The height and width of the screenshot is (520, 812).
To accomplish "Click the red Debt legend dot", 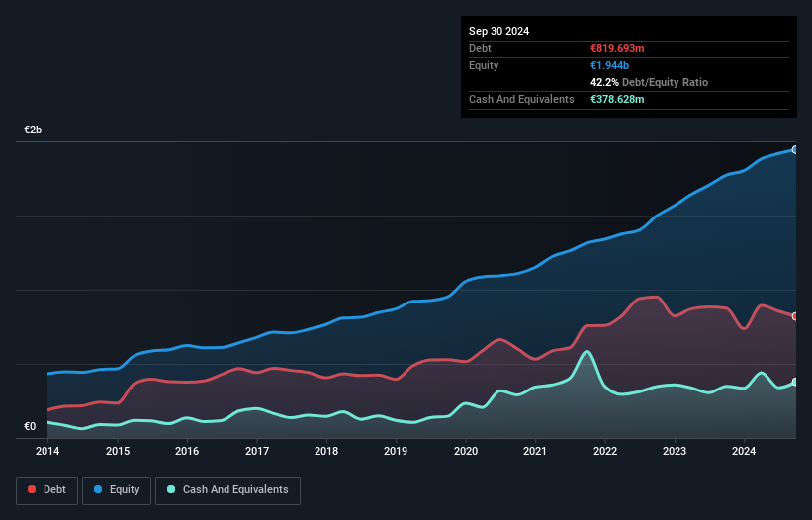I will (x=32, y=489).
